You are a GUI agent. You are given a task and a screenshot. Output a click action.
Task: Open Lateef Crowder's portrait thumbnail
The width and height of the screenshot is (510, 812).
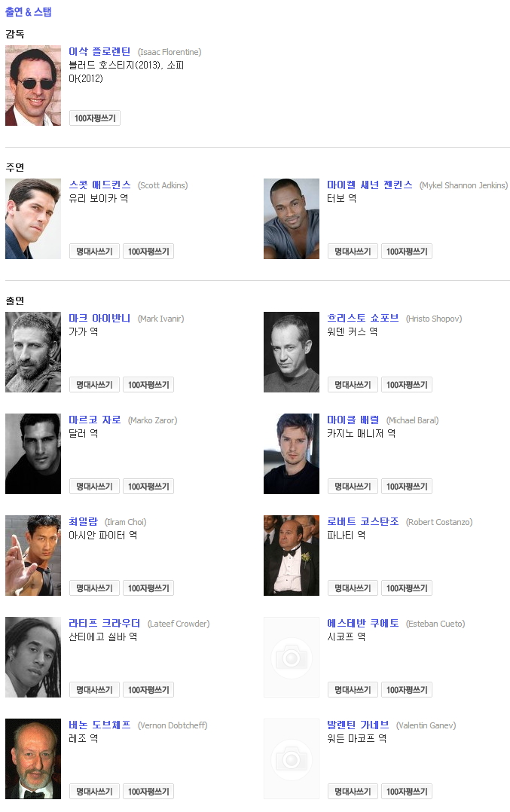pyautogui.click(x=33, y=657)
